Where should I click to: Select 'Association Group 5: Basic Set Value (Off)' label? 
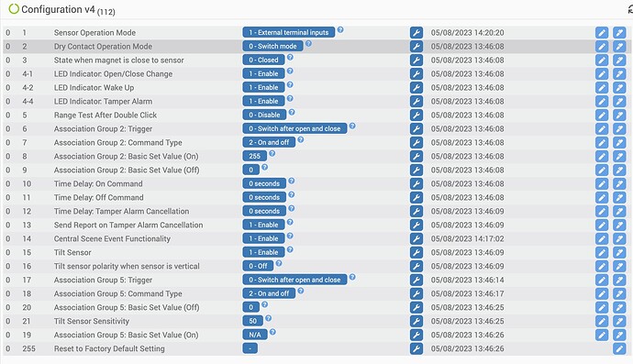tap(127, 307)
